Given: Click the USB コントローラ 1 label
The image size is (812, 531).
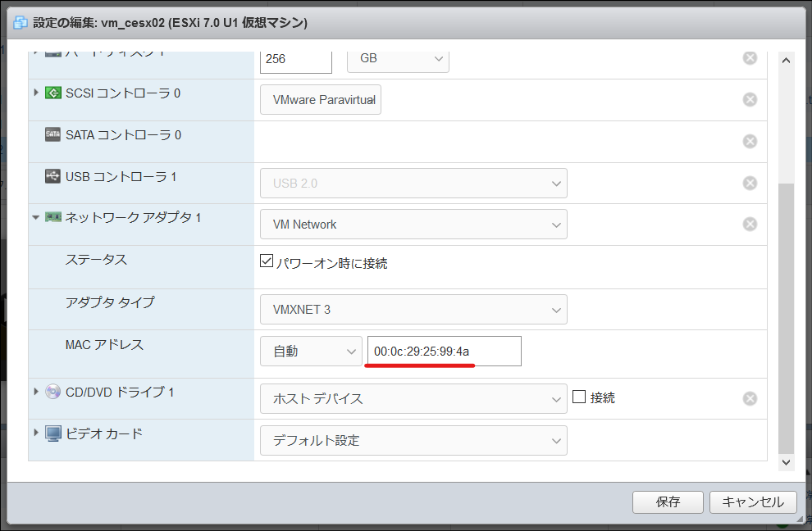Looking at the screenshot, I should coord(121,177).
